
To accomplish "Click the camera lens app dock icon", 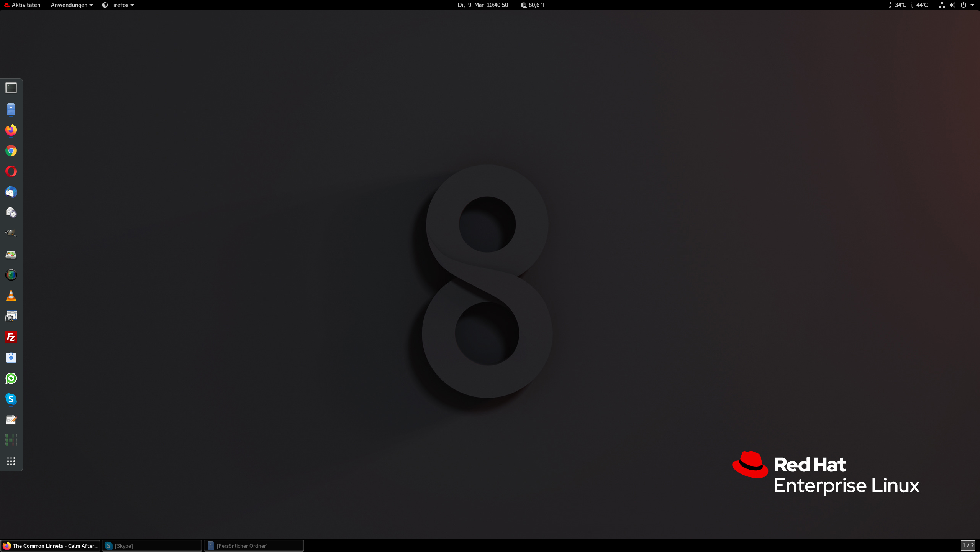I will (x=11, y=275).
